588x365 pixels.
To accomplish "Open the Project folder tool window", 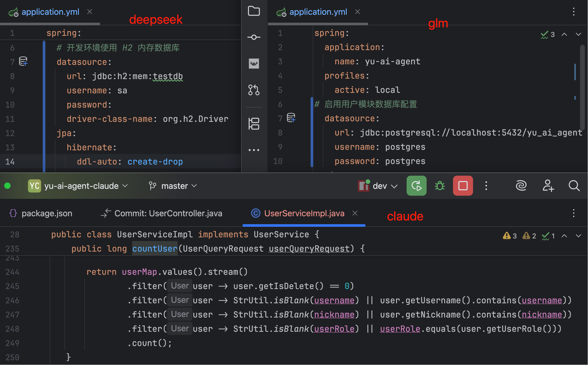I will [x=254, y=11].
